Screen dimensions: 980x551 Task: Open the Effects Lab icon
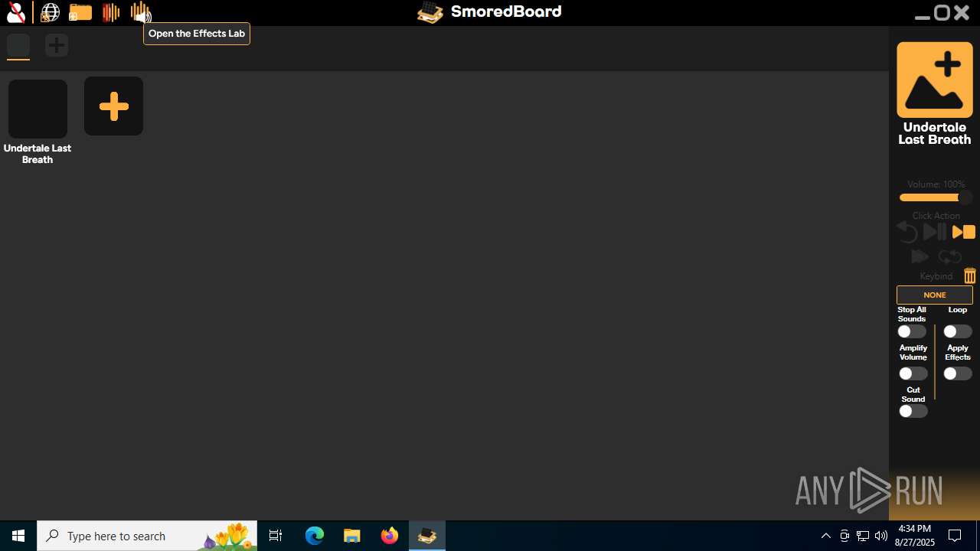141,12
